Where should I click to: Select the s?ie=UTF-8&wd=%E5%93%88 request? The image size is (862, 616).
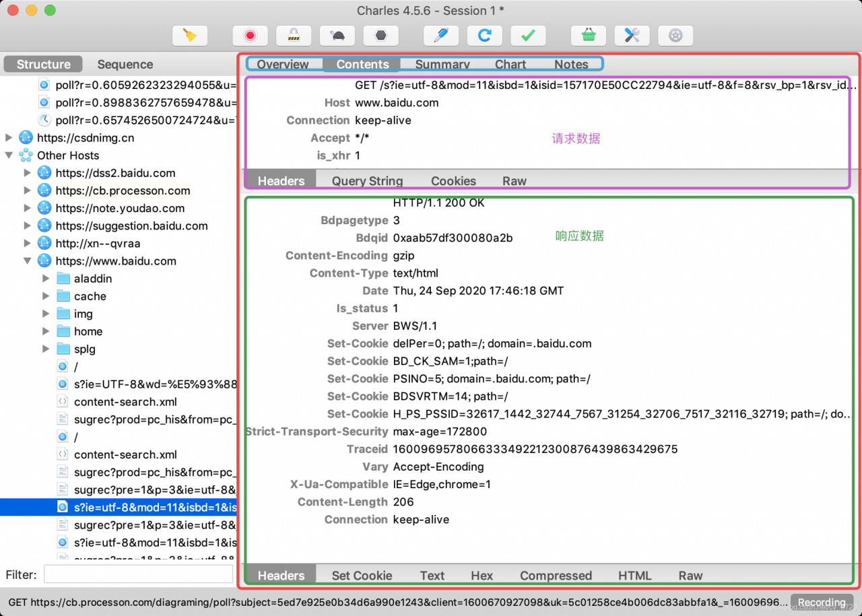pos(156,384)
